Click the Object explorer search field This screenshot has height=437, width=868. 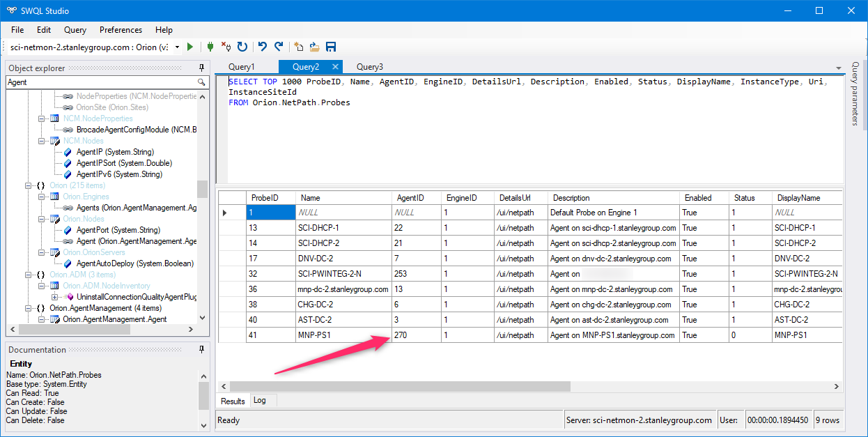[x=100, y=82]
